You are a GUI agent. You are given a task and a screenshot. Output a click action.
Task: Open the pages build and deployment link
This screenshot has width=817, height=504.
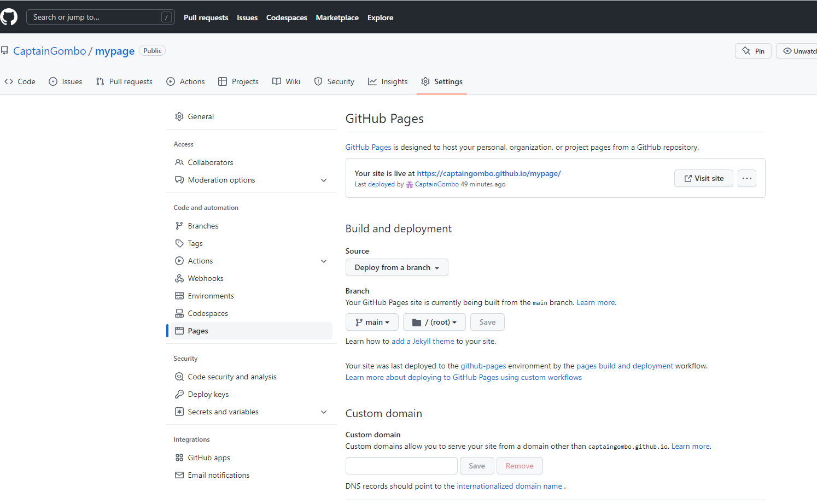coord(625,366)
